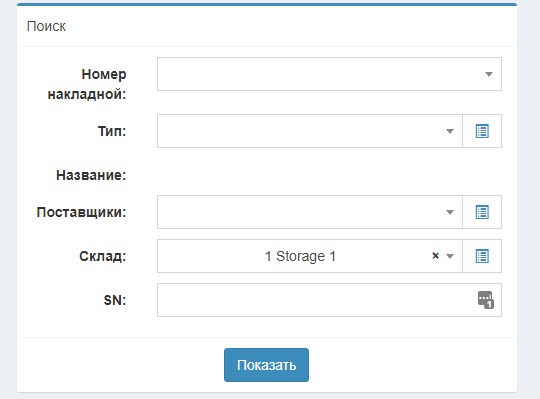The height and width of the screenshot is (399, 540).
Task: Click inside the Поставщики combo box
Action: coord(310,212)
